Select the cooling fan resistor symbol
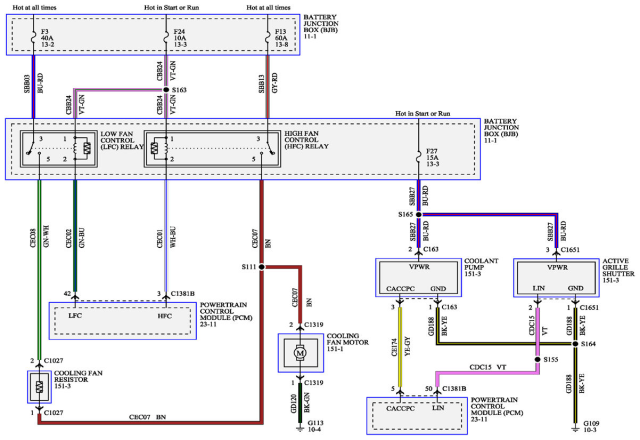The image size is (640, 440). pyautogui.click(x=39, y=386)
